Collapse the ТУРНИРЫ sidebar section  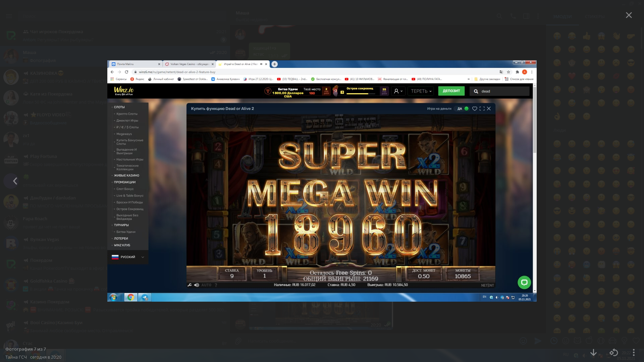pyautogui.click(x=121, y=225)
